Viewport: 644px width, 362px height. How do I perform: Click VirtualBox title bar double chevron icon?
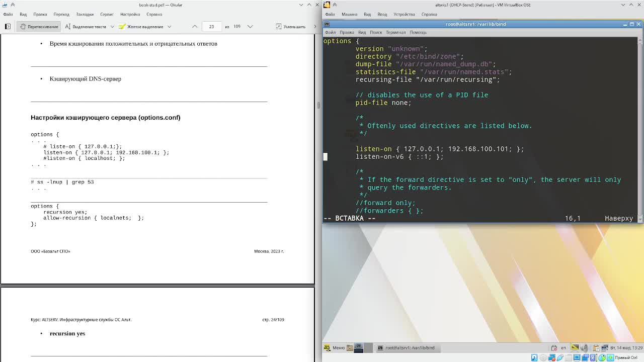click(x=335, y=5)
